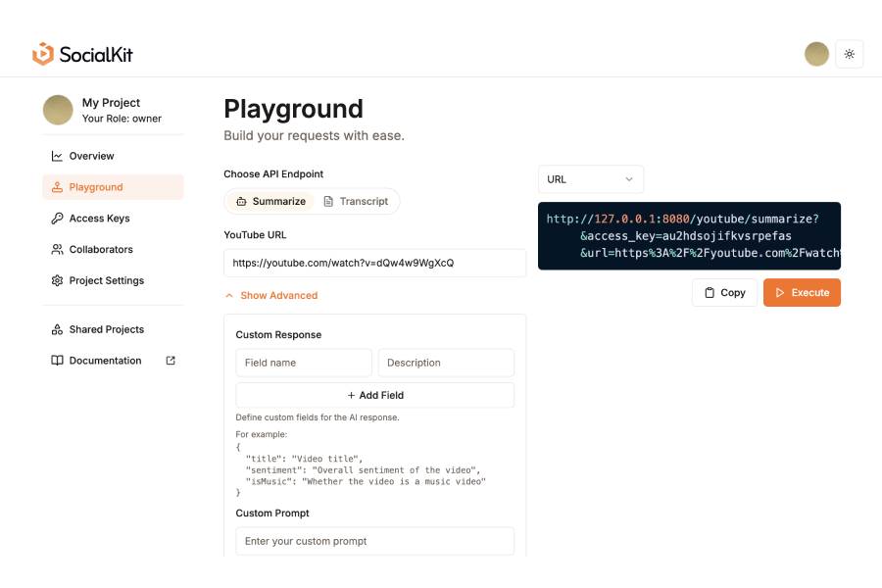Screen dimensions: 882x588
Task: Click the "My Project" title
Action: (x=111, y=103)
